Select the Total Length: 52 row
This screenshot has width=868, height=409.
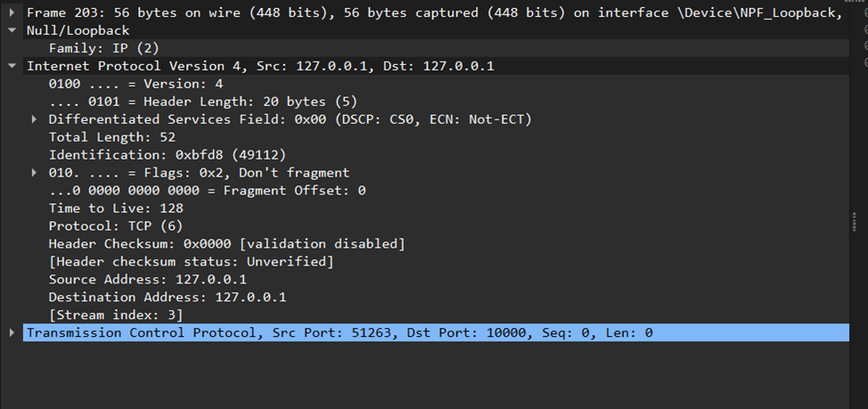[x=111, y=137]
